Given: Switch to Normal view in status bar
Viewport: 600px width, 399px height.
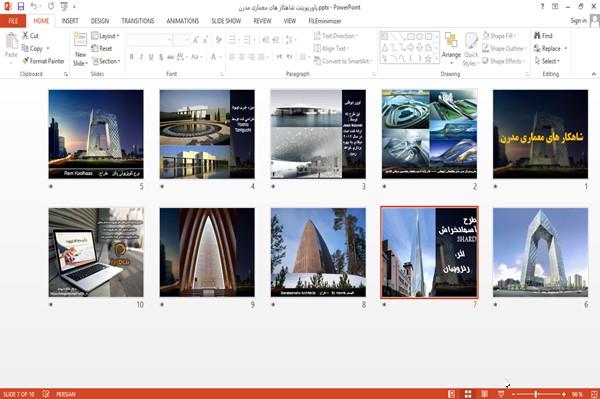Looking at the screenshot, I should 452,394.
